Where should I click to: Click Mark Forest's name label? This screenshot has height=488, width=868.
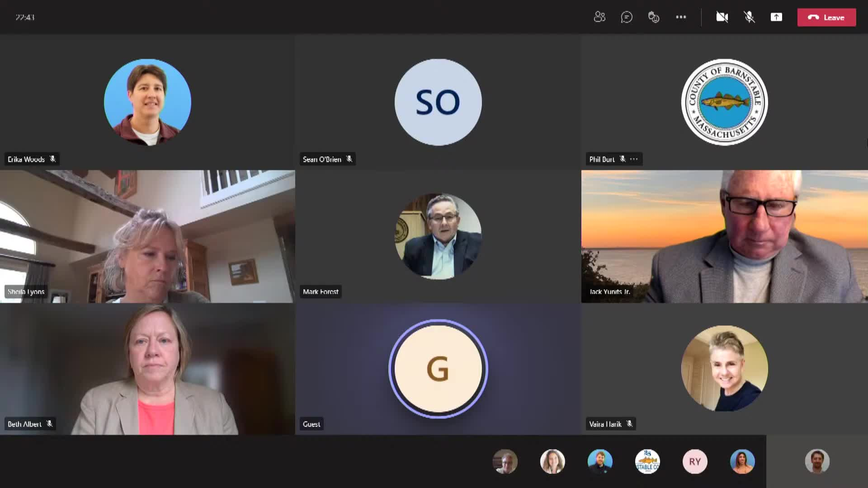tap(321, 292)
